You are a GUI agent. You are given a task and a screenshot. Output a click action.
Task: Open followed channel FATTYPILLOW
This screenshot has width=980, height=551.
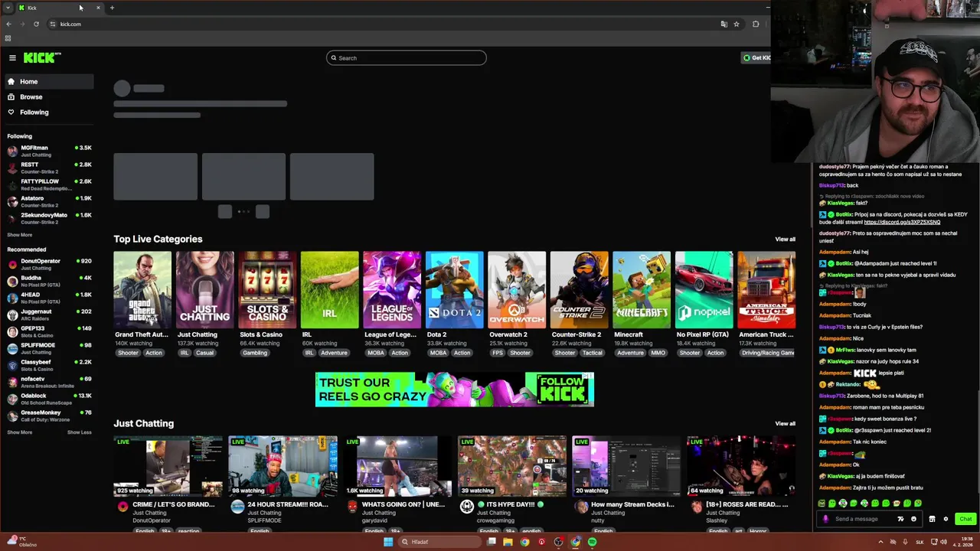(x=49, y=184)
